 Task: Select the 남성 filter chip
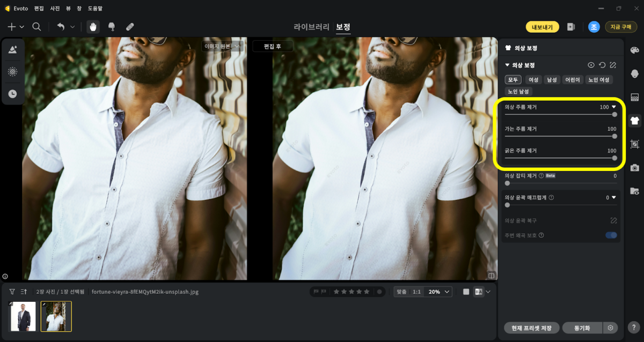551,79
